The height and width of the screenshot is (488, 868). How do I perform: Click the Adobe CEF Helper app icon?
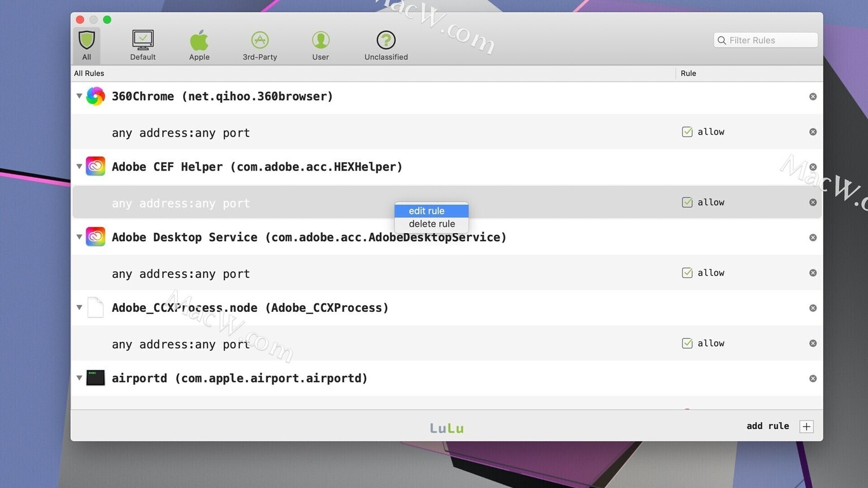click(96, 167)
